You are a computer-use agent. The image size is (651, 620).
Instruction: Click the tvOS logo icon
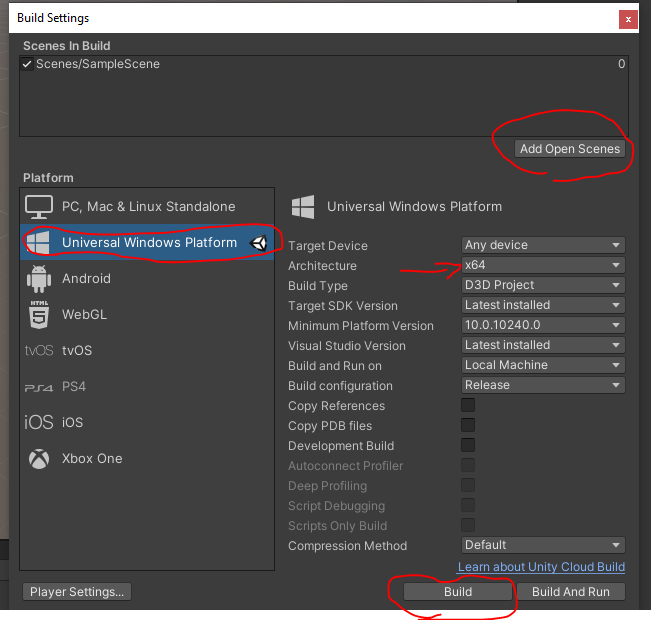click(x=39, y=350)
